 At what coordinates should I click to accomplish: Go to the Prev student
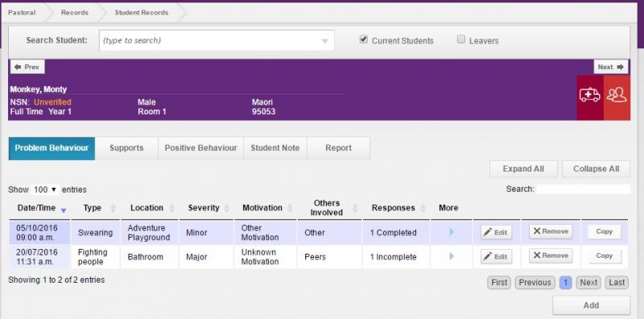27,67
